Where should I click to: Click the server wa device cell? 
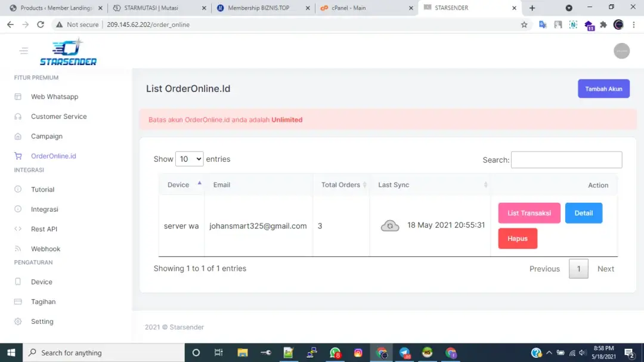click(181, 226)
